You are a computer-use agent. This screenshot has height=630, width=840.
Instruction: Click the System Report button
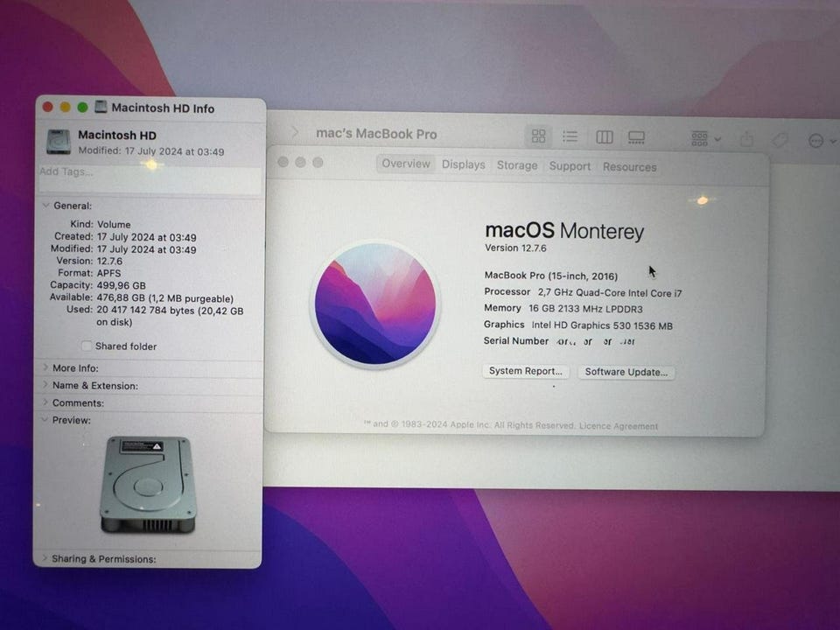(526, 371)
